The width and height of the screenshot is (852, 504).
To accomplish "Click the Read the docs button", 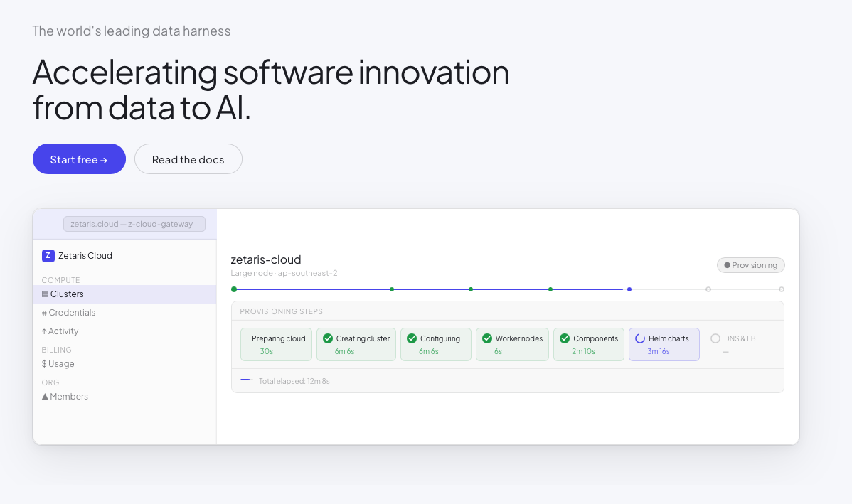I will pos(188,159).
